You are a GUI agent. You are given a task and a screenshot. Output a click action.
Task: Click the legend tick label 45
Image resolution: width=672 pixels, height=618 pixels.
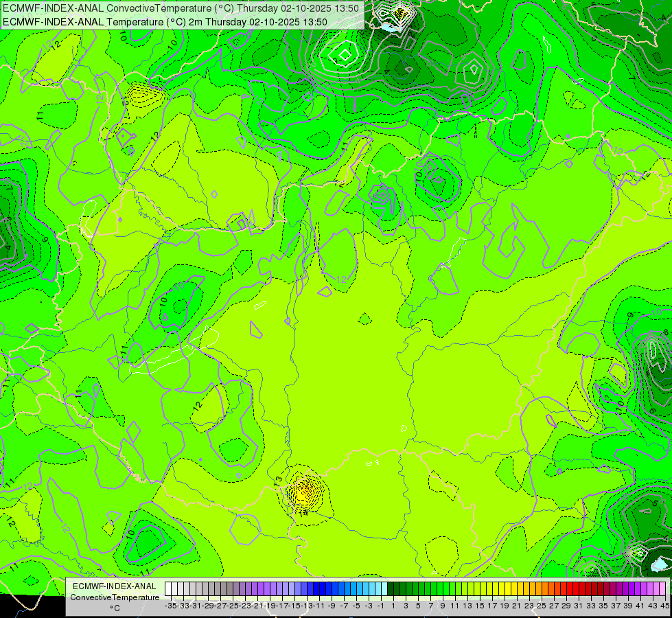click(664, 606)
